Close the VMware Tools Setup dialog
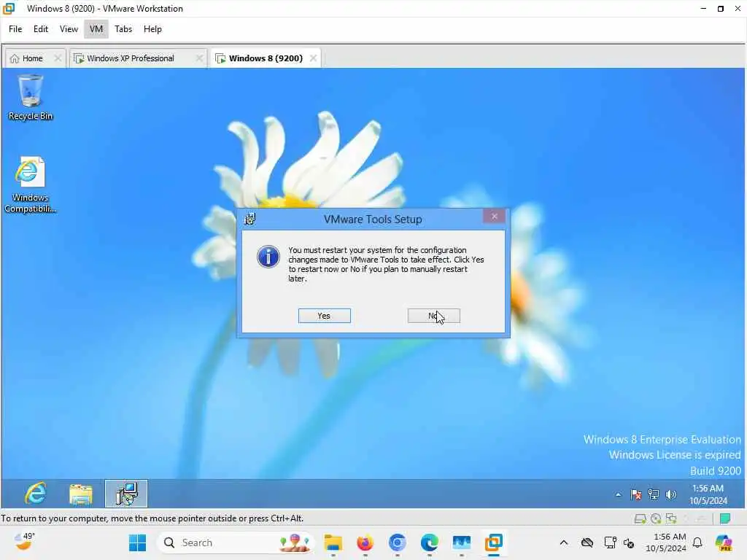This screenshot has height=560, width=747. coord(494,217)
